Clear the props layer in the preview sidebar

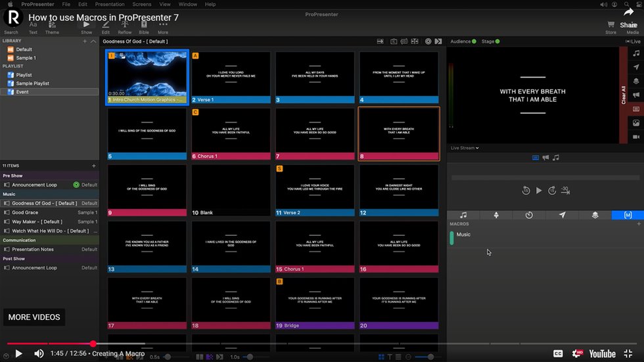click(x=636, y=81)
